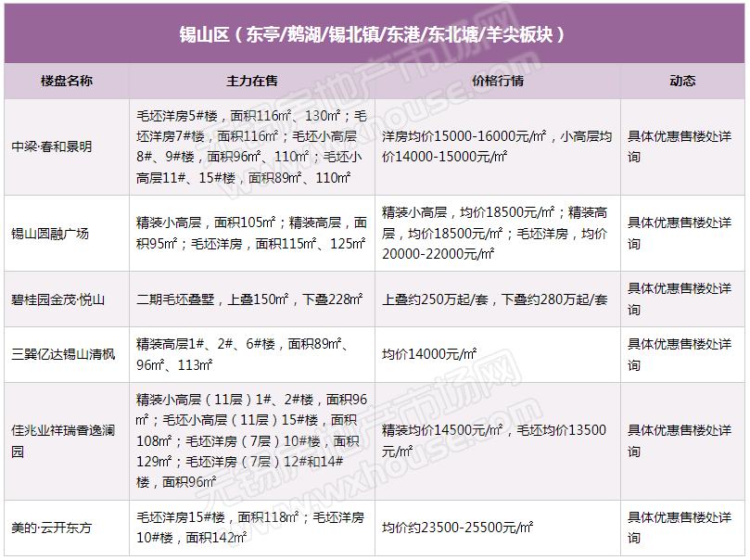
Task: Open the 佳兆业祥瑞香逸澜园 property name
Action: click(61, 440)
